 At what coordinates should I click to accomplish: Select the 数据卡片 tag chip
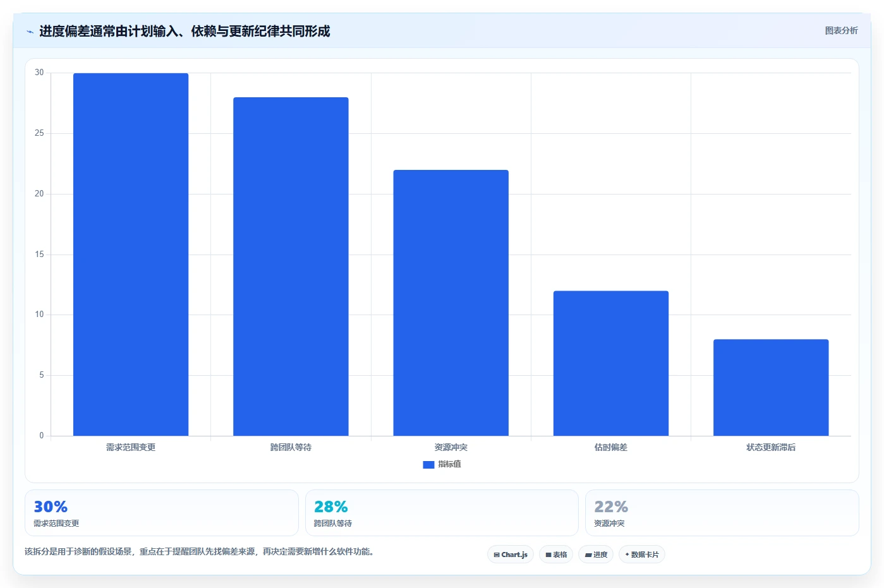(x=642, y=555)
